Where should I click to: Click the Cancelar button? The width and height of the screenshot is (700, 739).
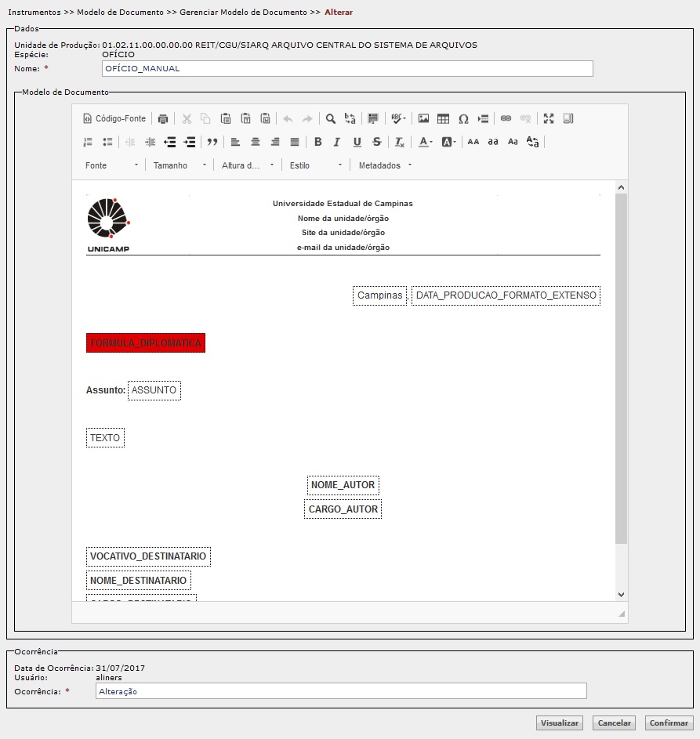coord(615,723)
